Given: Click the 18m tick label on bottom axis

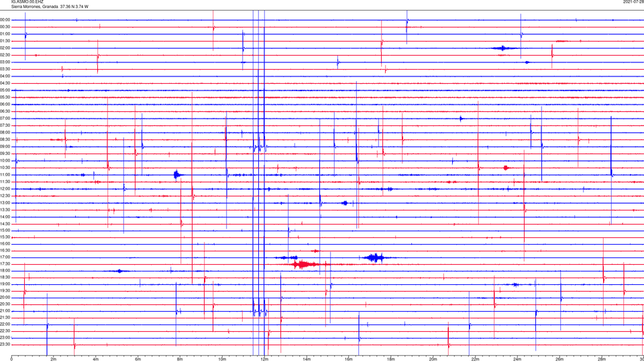Looking at the screenshot, I should [391, 359].
